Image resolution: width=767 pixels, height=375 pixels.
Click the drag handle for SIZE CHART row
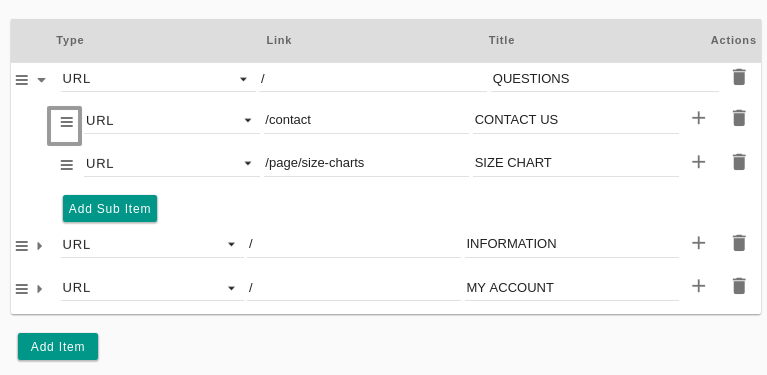click(x=67, y=165)
